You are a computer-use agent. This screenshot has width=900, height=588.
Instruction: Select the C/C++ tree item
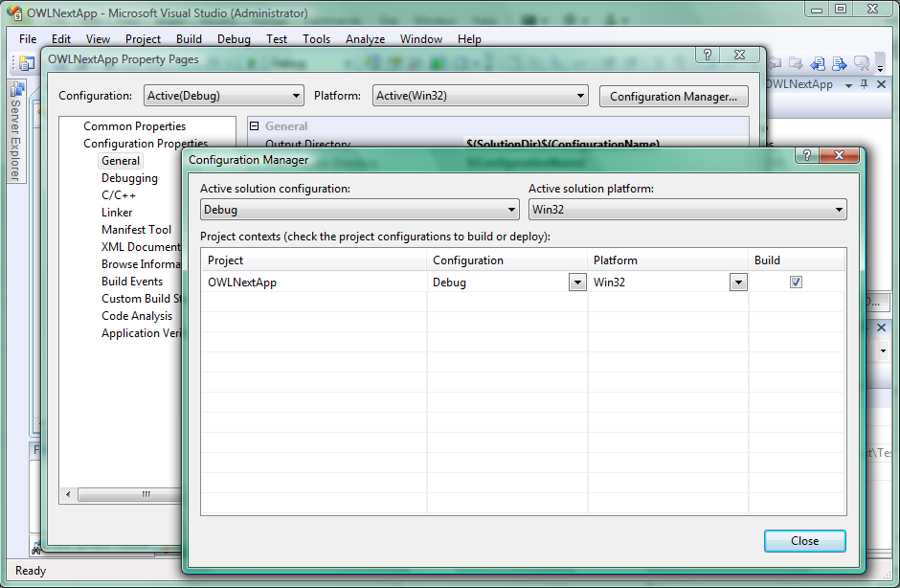click(x=119, y=195)
